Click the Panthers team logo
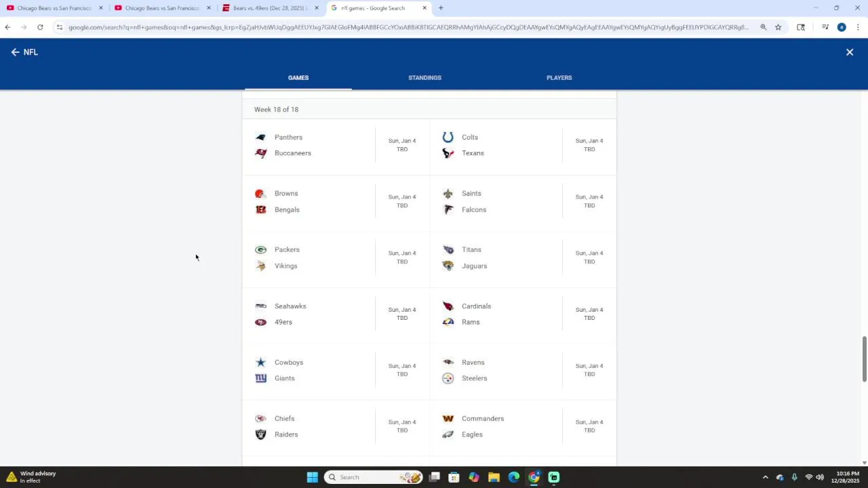The image size is (868, 488). (260, 138)
